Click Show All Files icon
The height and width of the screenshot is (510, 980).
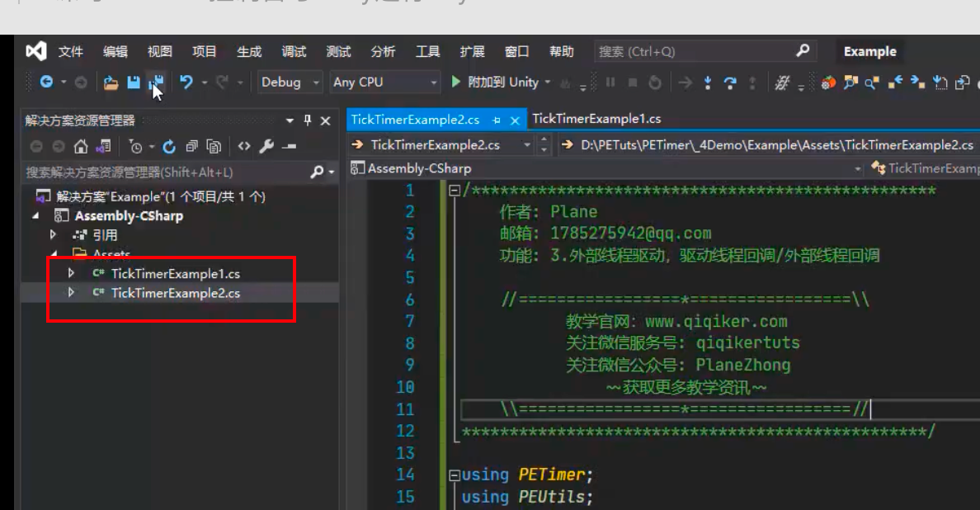[x=214, y=147]
